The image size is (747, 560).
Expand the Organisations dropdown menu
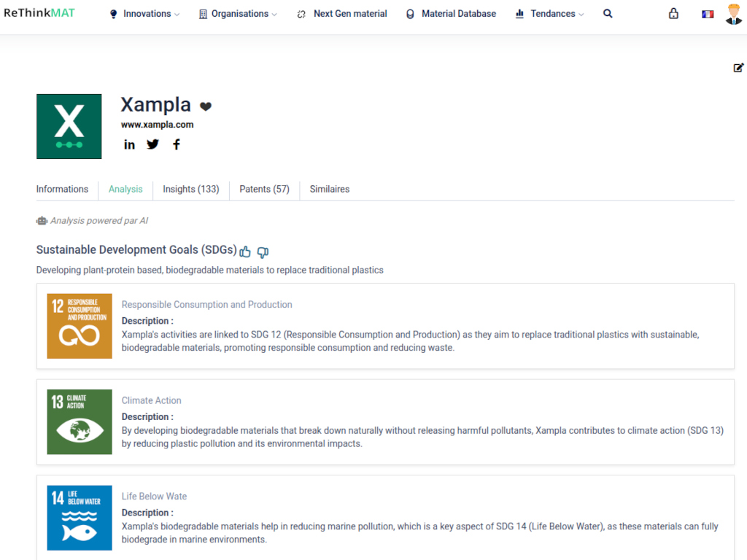238,14
